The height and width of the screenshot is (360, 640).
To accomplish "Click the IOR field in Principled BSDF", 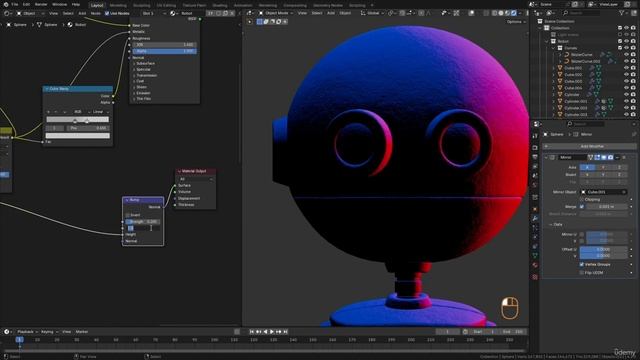I will 164,44.
